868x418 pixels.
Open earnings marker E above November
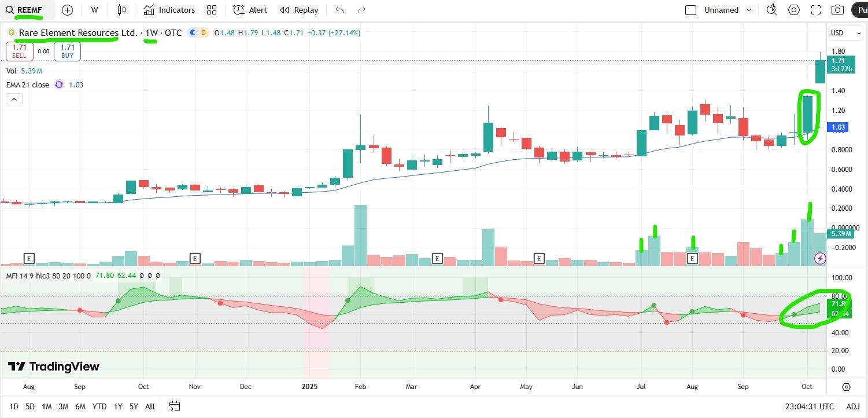(195, 258)
